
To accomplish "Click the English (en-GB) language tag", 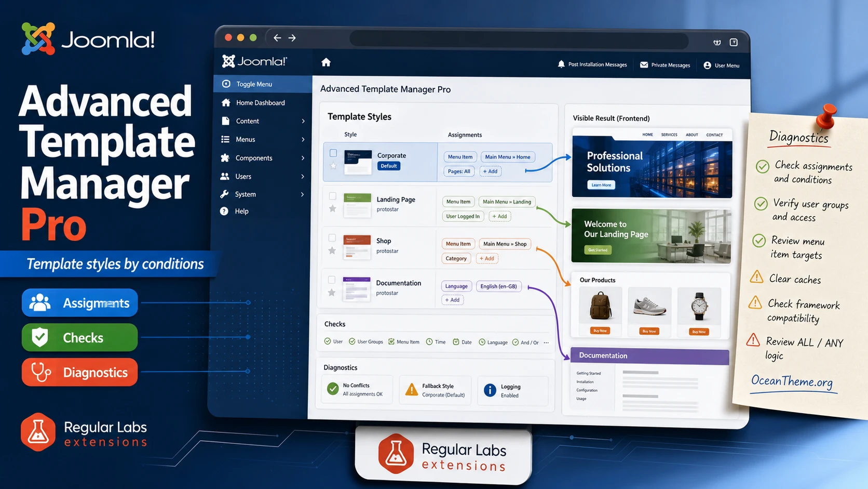I will coord(498,286).
